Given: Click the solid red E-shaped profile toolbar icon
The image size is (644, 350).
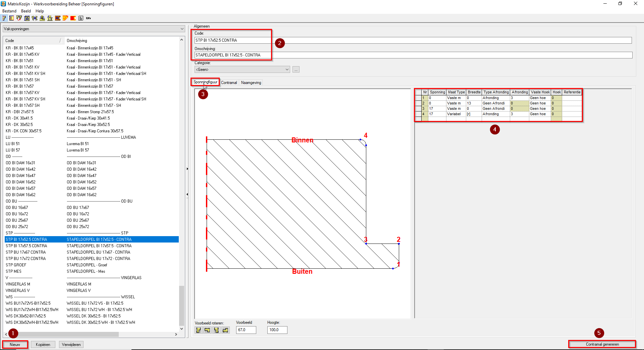Looking at the screenshot, I should [73, 18].
